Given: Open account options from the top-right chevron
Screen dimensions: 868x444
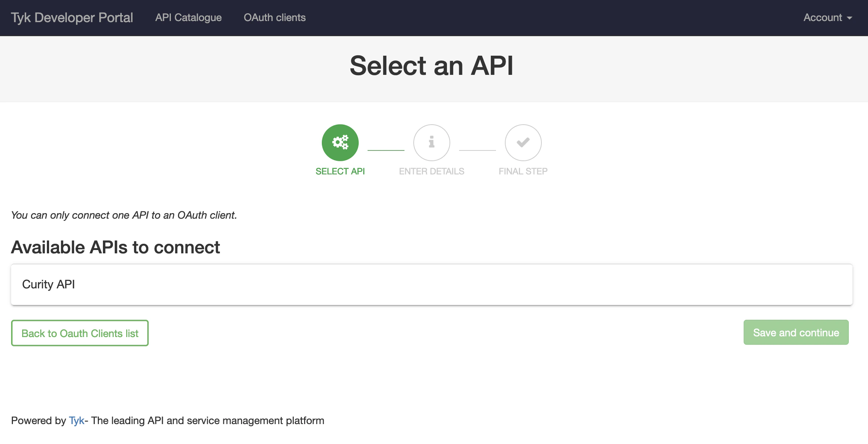Looking at the screenshot, I should point(850,18).
